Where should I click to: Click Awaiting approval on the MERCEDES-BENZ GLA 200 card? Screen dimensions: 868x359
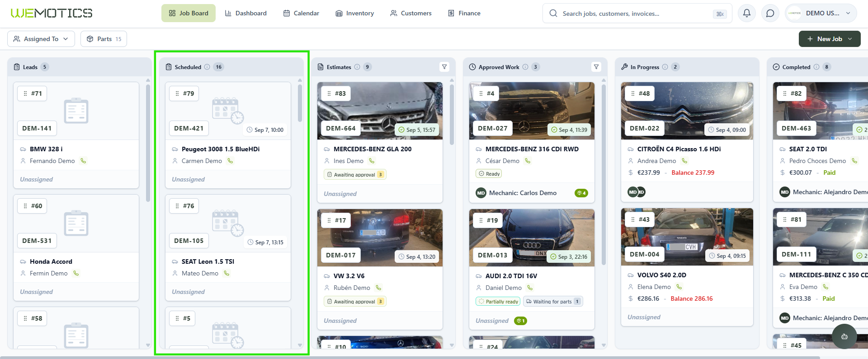355,175
